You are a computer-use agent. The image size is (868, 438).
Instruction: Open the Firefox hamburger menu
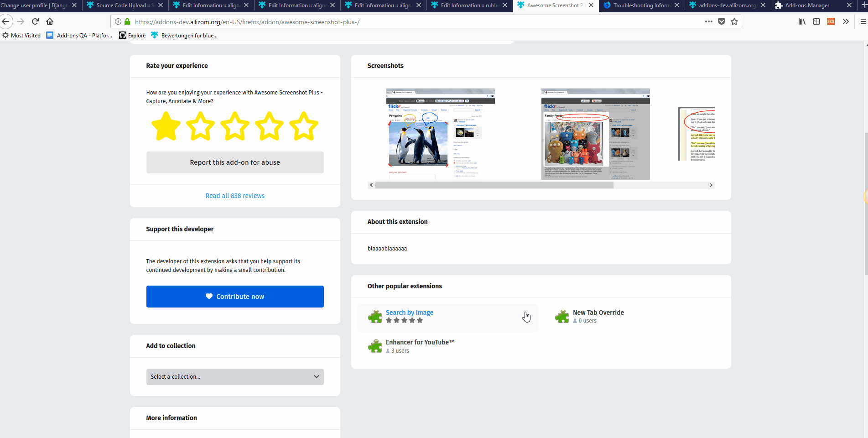coord(863,21)
